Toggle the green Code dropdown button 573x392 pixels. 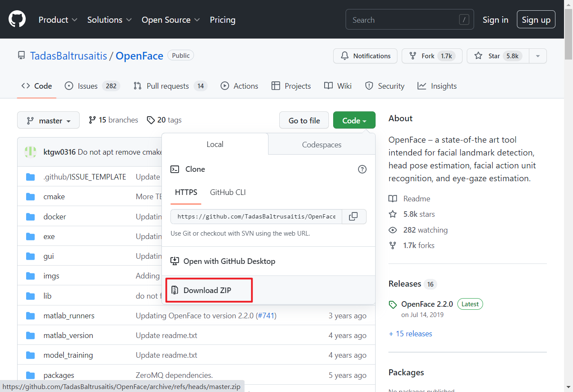354,120
